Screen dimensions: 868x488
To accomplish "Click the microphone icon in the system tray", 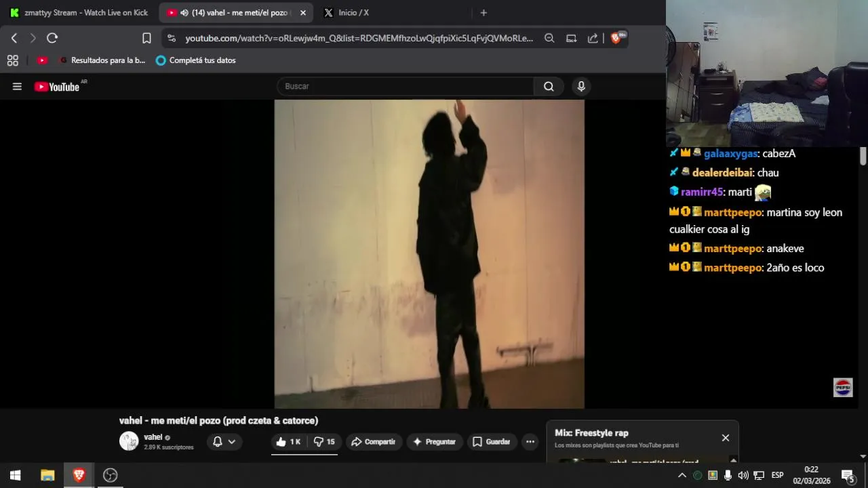I will coord(728,475).
